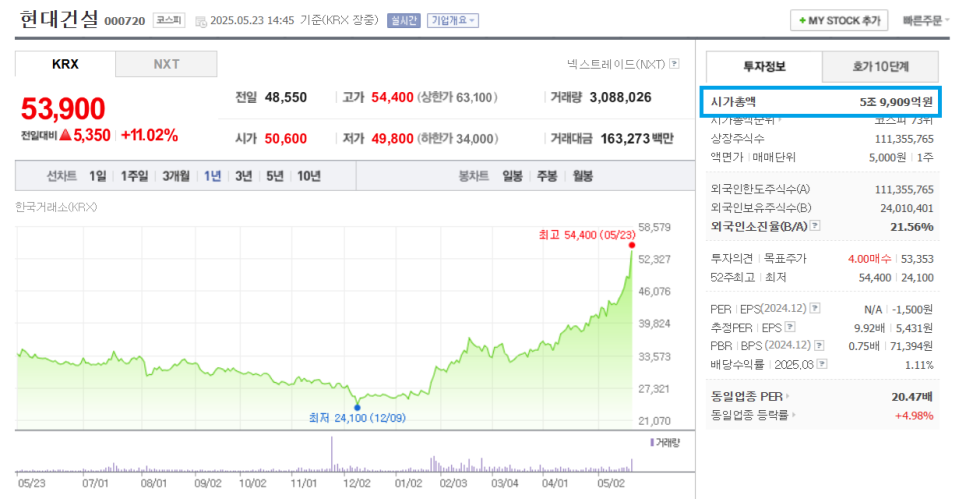The image size is (966, 499).
Task: Click the 외국인소진율 value 21.56%
Action: pos(912,227)
